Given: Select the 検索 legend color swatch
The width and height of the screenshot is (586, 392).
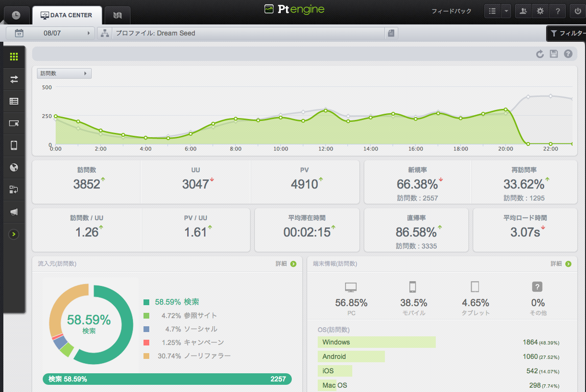Looking at the screenshot, I should pyautogui.click(x=146, y=302).
